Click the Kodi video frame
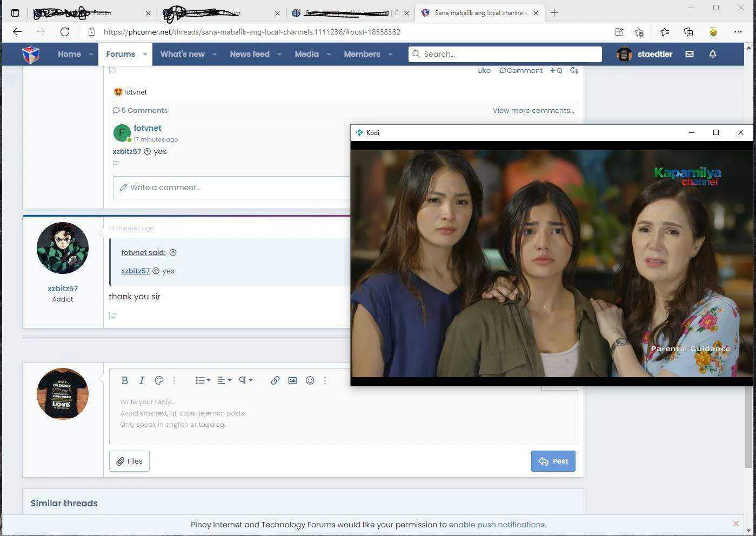Screen dimensions: 756x536 point(552,264)
